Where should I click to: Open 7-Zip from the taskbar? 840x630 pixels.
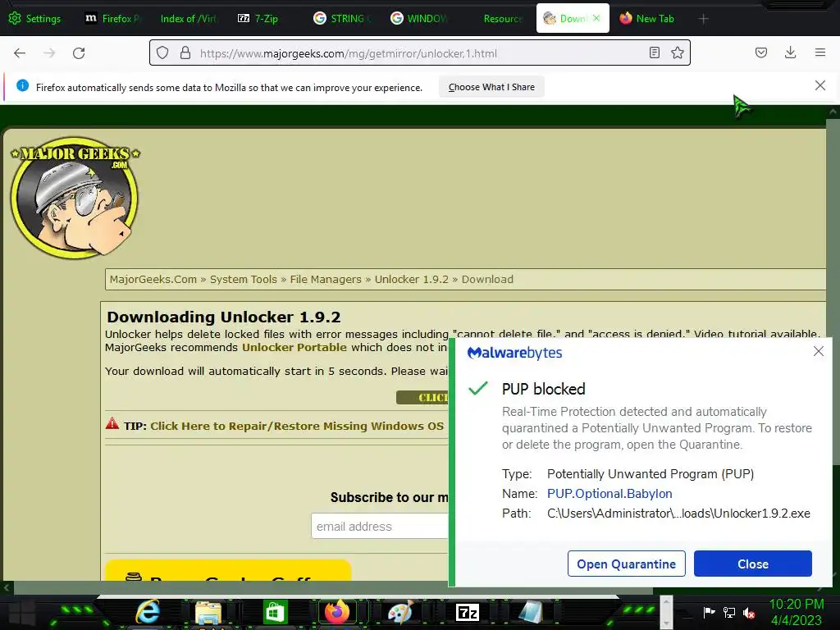467,612
